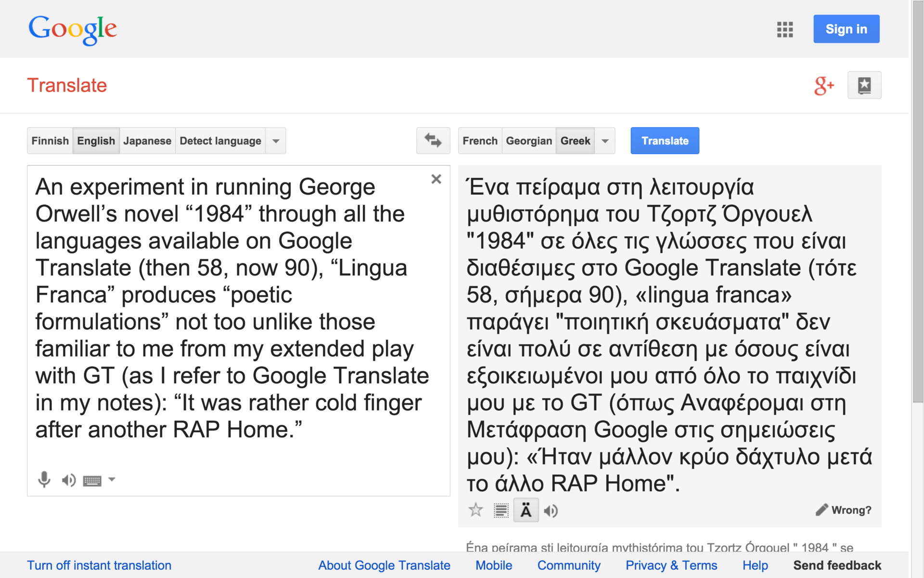This screenshot has height=578, width=924.
Task: Select Finnish as source language
Action: 50,141
